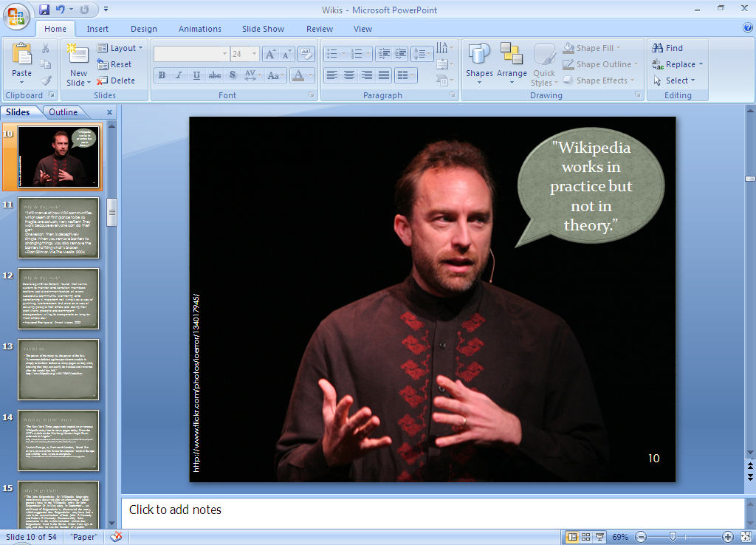Decrease the font size with Shrink Font
756x545 pixels.
click(x=286, y=54)
